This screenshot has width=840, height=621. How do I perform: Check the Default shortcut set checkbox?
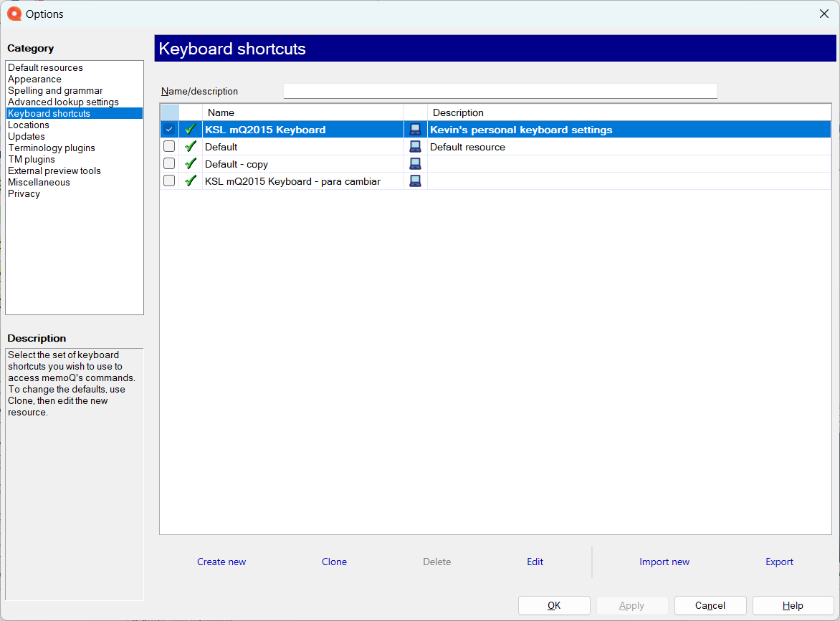(169, 146)
